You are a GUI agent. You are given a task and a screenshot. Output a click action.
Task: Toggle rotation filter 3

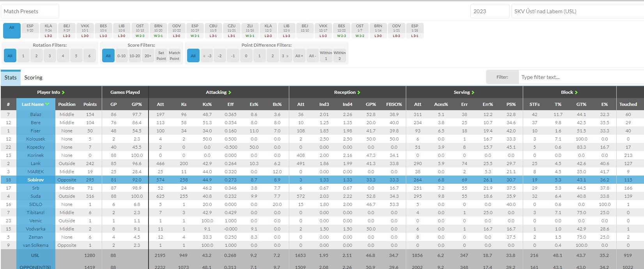click(x=50, y=56)
